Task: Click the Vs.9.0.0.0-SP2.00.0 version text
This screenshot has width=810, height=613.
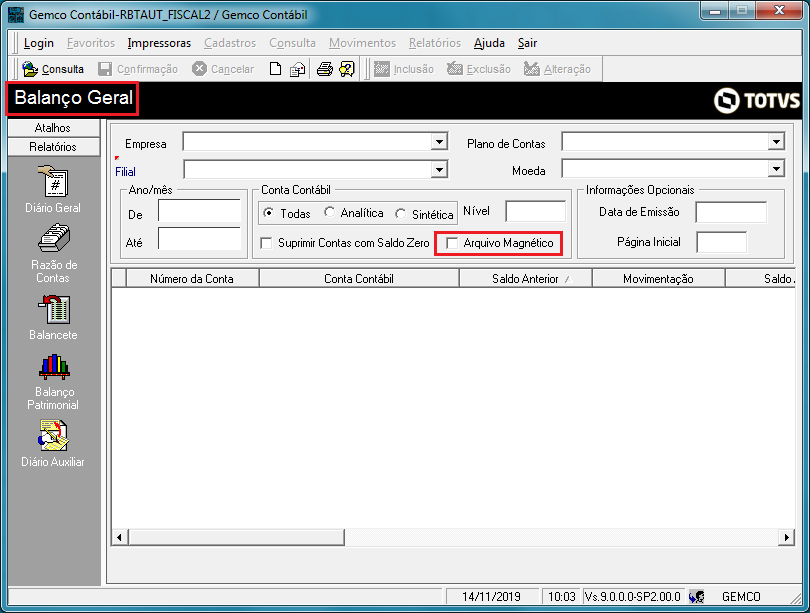Action: pyautogui.click(x=633, y=596)
